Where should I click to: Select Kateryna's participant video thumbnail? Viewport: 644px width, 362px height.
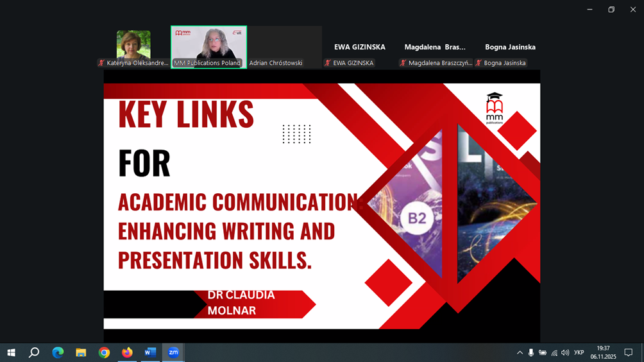pyautogui.click(x=133, y=46)
